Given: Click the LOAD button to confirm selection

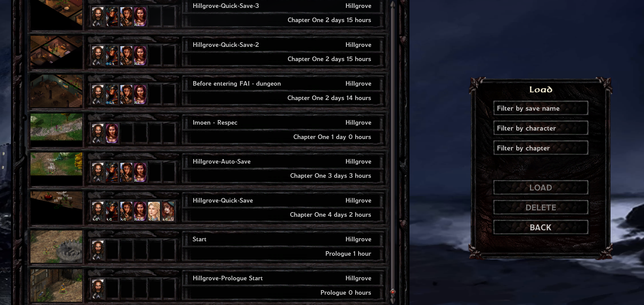Looking at the screenshot, I should (x=540, y=188).
